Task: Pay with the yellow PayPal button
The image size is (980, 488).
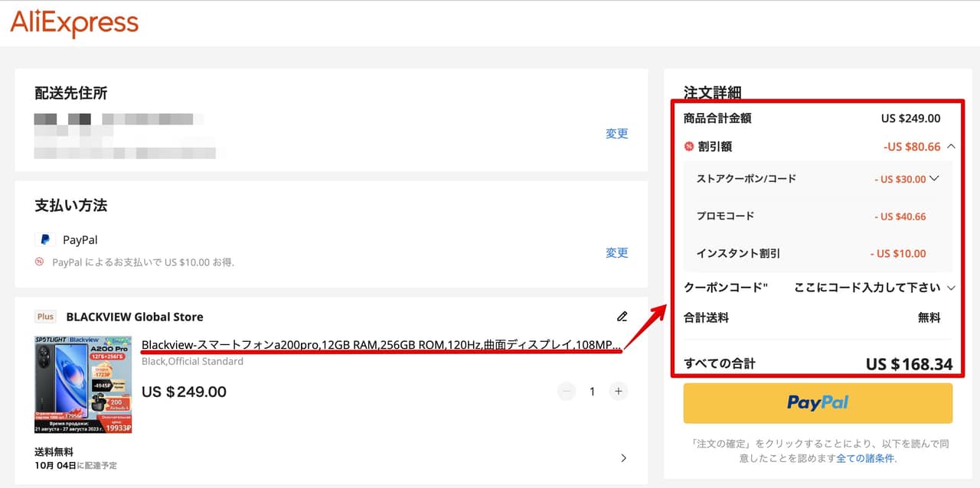Action: pyautogui.click(x=818, y=403)
